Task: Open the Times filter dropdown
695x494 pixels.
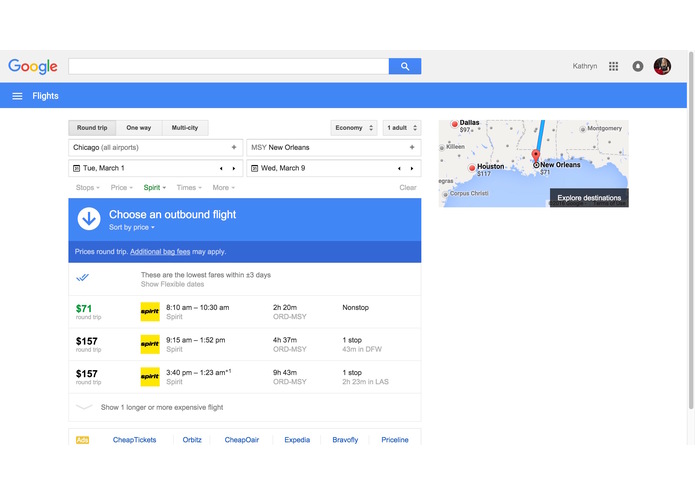Action: coord(189,188)
